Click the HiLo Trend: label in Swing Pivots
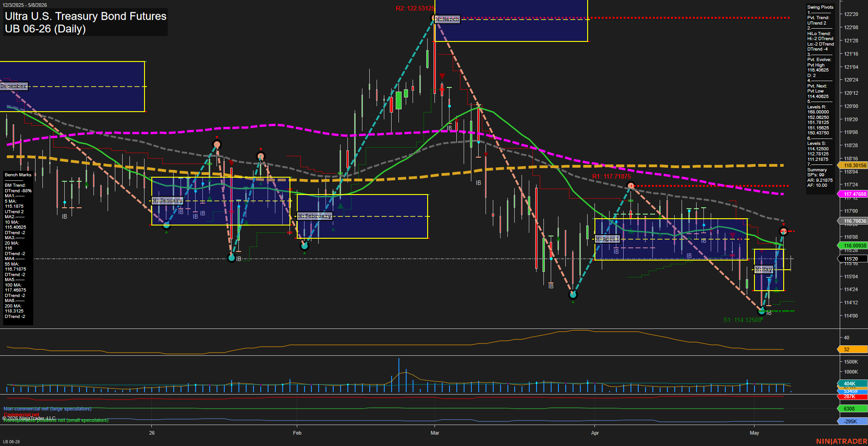 coord(819,34)
